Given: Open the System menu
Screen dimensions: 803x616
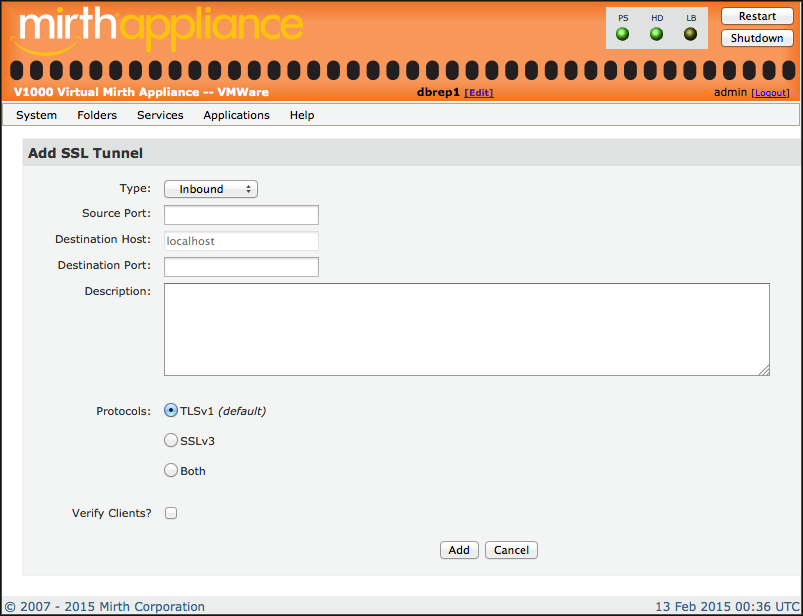Looking at the screenshot, I should pos(36,115).
